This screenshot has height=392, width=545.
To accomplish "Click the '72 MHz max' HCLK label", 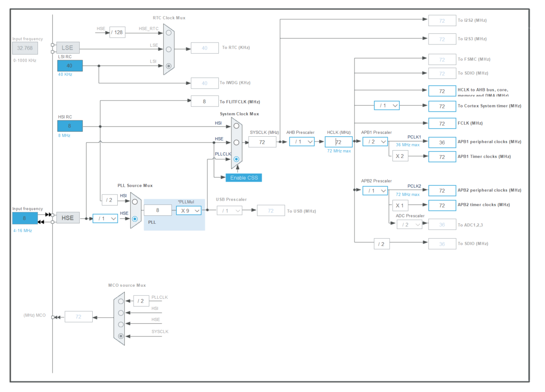I will 339,151.
